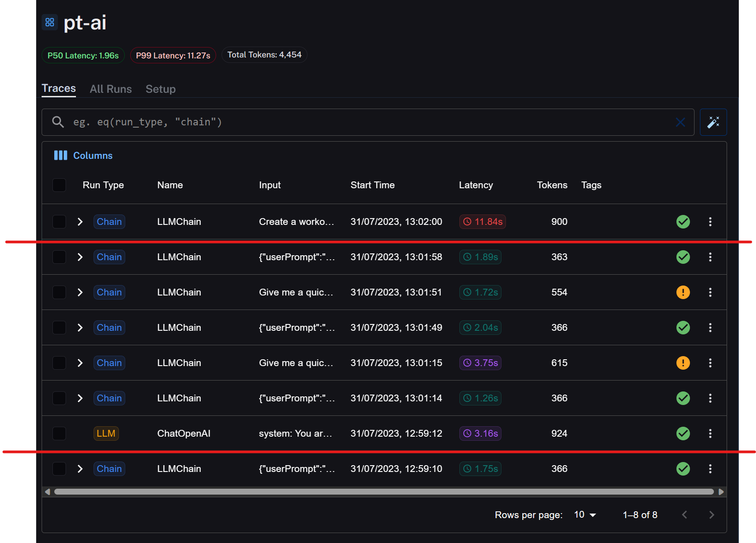Click the pt-ai project grid icon
756x543 pixels.
(x=50, y=22)
